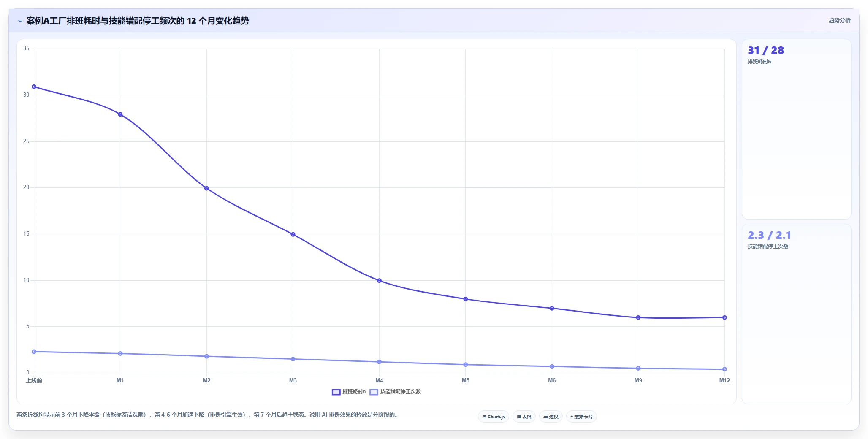
Task: Select the 进度 tag
Action: point(551,417)
